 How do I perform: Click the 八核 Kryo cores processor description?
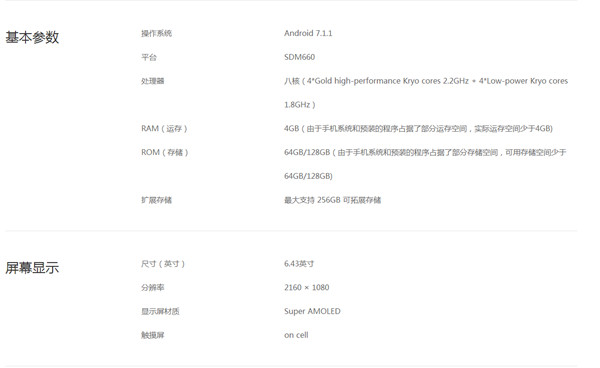426,81
